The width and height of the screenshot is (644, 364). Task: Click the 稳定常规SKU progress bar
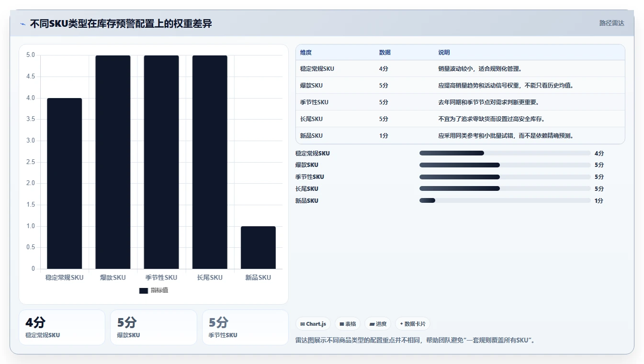[x=505, y=153]
